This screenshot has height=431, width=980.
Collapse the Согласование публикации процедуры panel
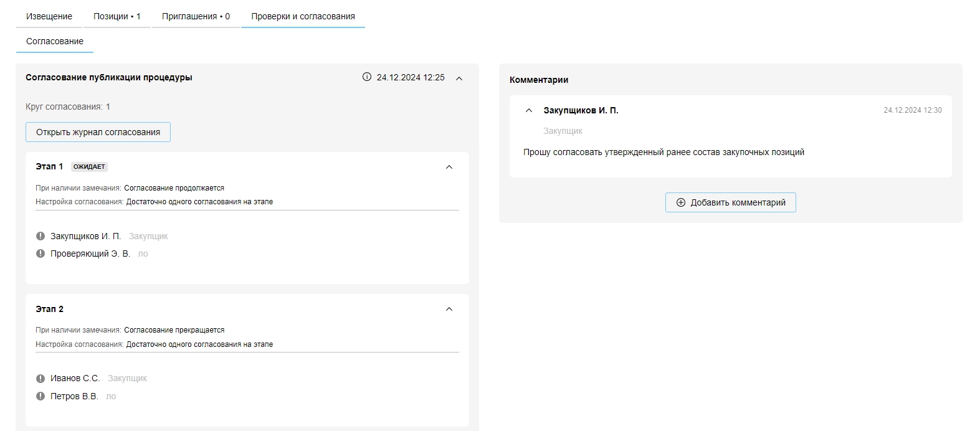[x=459, y=78]
